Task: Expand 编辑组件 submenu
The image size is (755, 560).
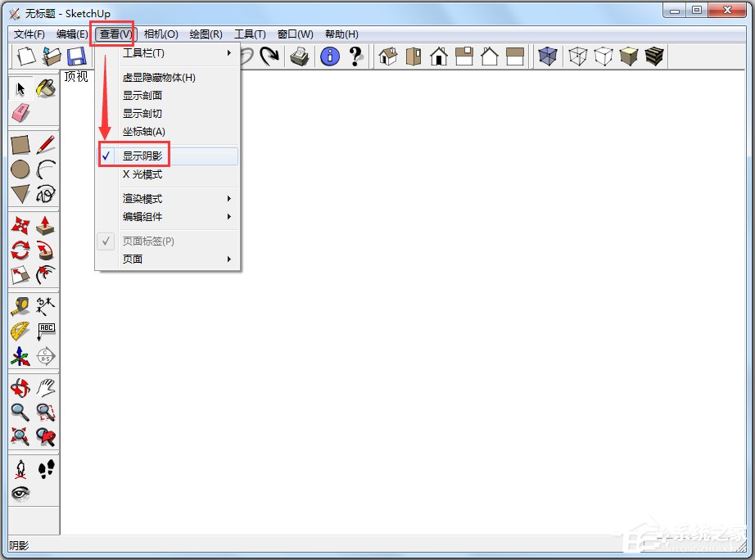Action: [168, 217]
